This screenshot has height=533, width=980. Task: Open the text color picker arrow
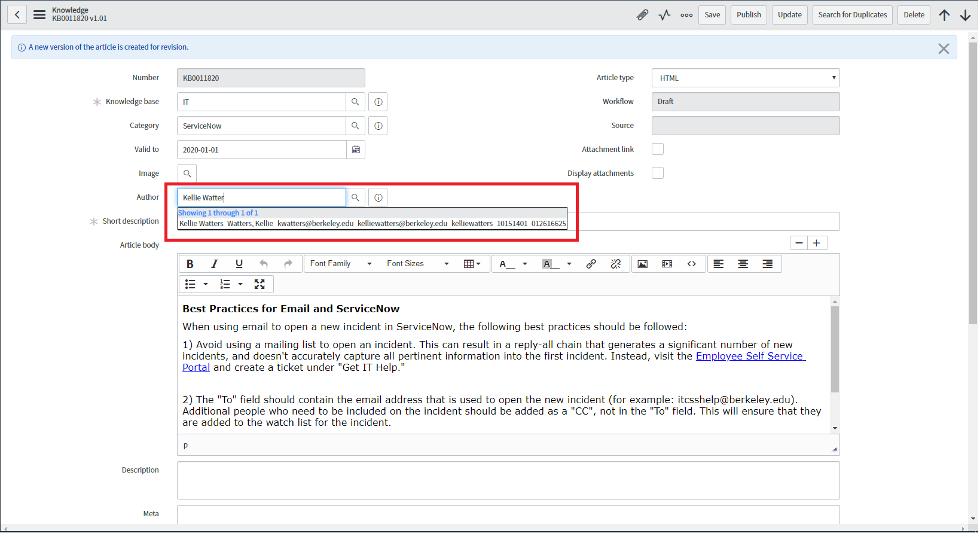click(x=525, y=264)
